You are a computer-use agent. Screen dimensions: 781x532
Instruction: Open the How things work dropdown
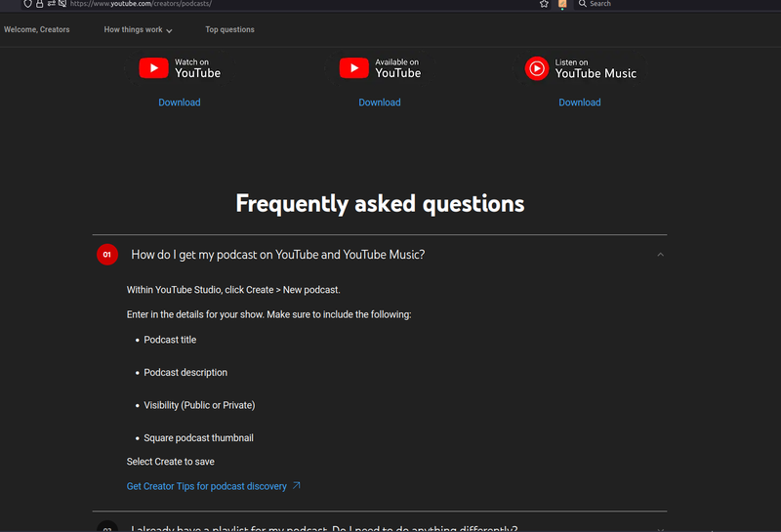coord(138,30)
